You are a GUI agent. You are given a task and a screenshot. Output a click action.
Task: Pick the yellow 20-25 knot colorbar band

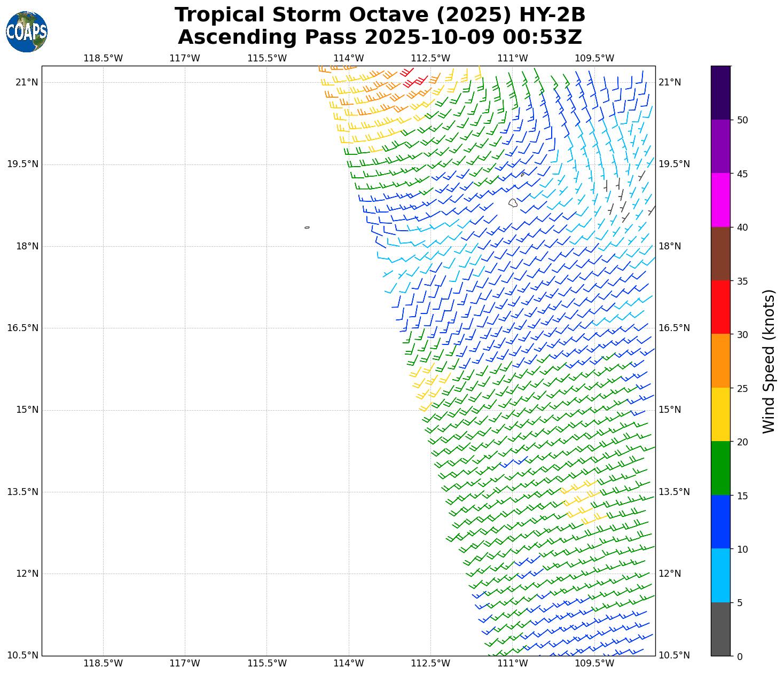click(720, 414)
